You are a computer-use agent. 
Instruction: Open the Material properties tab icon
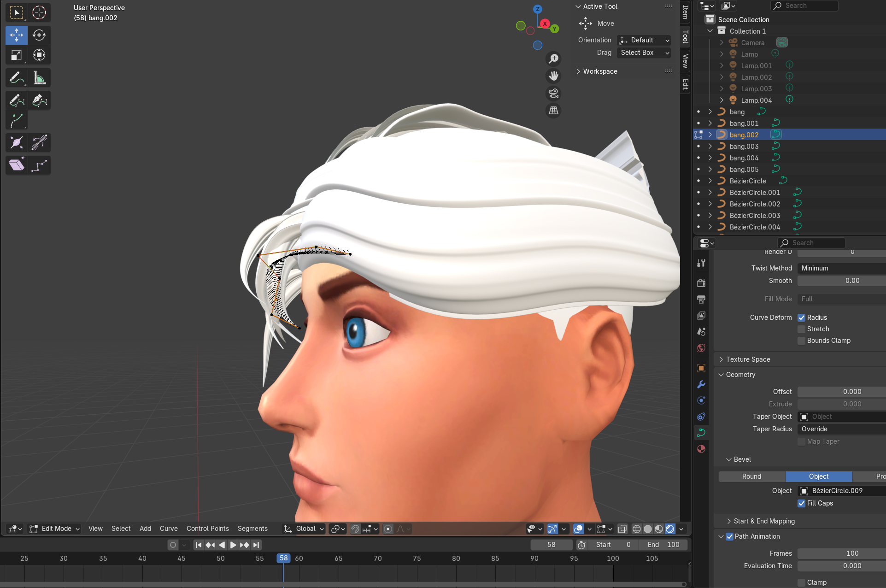701,449
